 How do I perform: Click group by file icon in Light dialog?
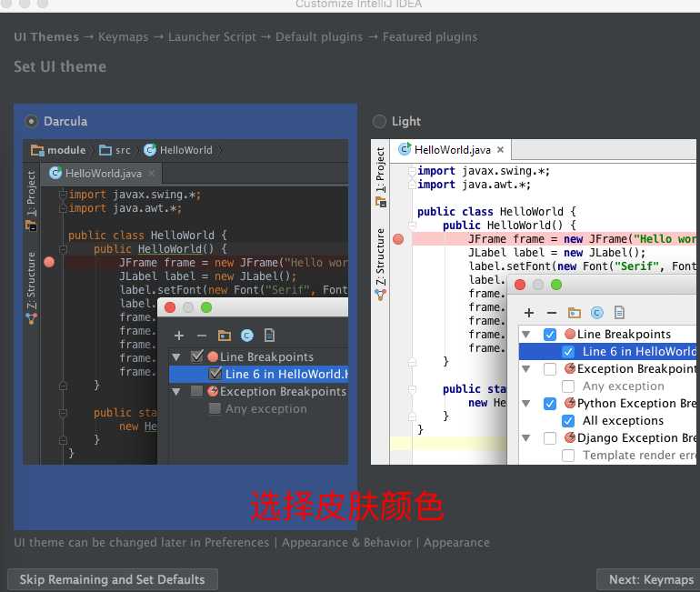(x=619, y=313)
